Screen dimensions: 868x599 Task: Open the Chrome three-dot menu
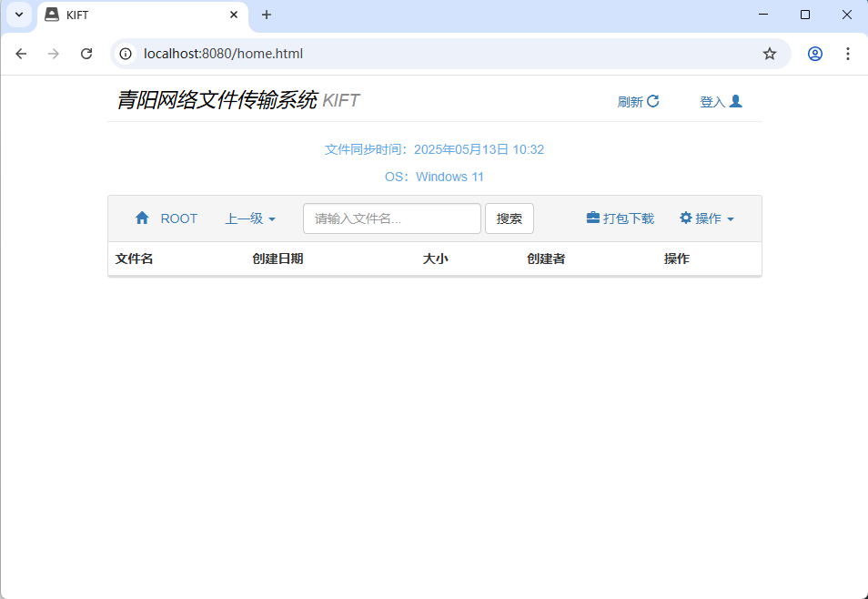[848, 54]
